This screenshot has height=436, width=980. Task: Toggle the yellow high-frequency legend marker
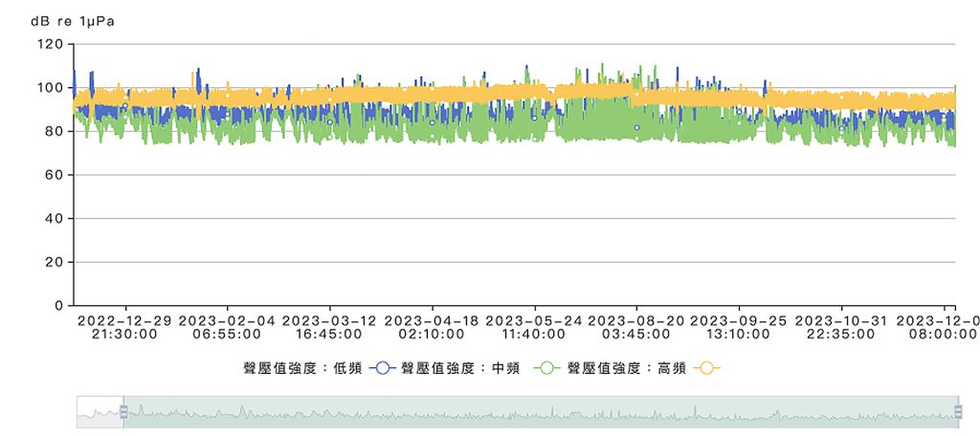tap(707, 368)
